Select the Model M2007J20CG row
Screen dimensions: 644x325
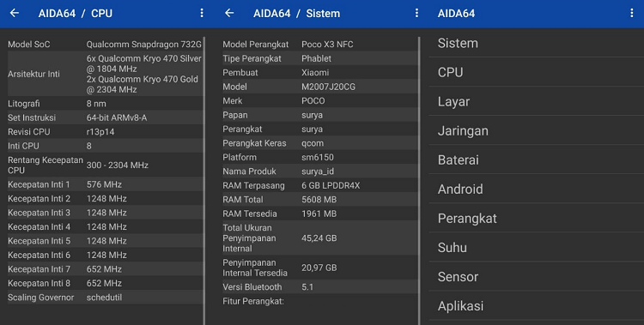coord(320,87)
